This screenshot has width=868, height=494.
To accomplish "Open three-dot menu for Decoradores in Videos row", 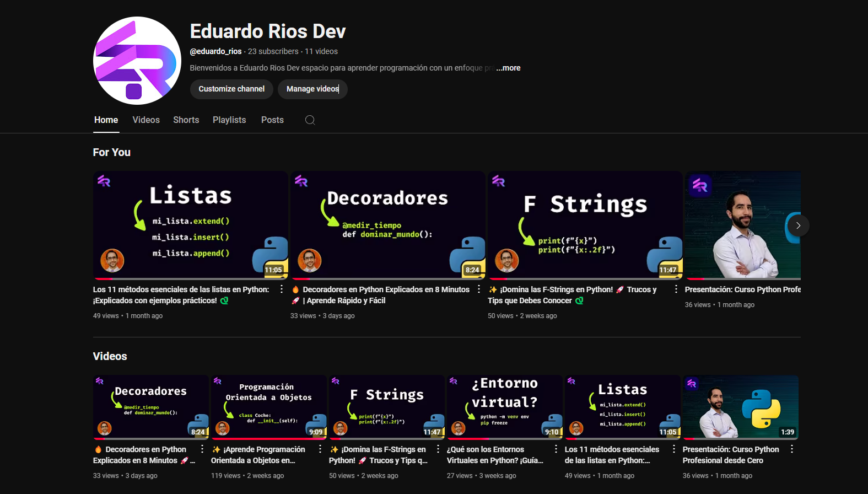I will [x=202, y=449].
